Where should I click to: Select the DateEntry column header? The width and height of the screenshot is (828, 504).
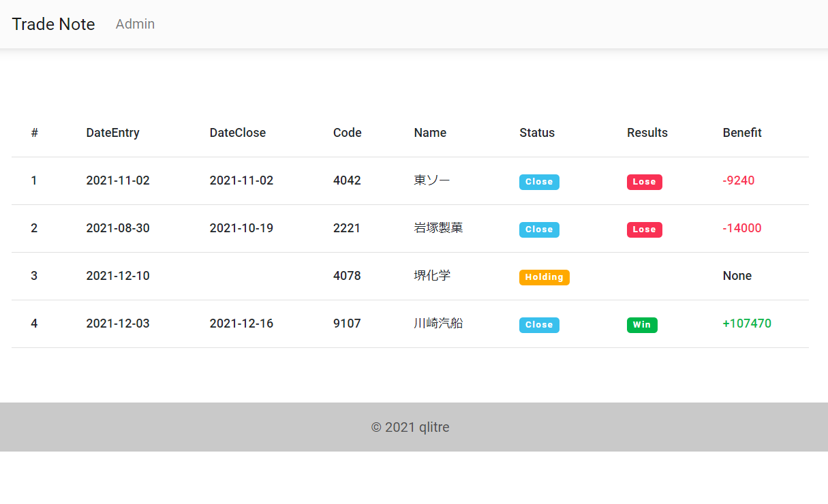(112, 133)
